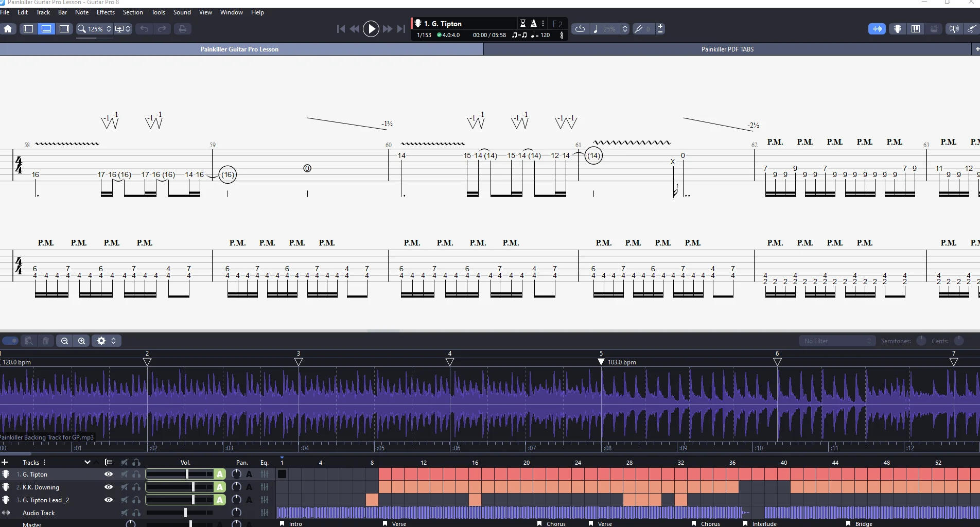Image resolution: width=980 pixels, height=527 pixels.
Task: Solo the K.K. Downing track
Action: pyautogui.click(x=136, y=487)
